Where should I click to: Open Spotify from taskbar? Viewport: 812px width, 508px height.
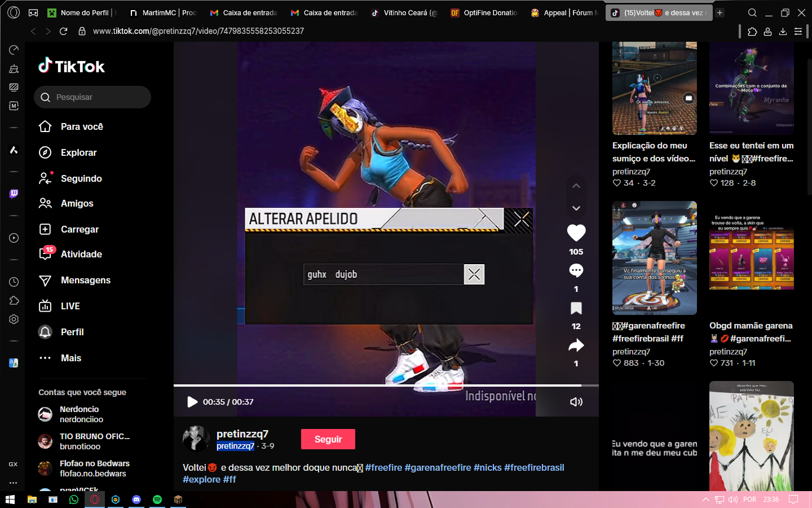pos(157,500)
